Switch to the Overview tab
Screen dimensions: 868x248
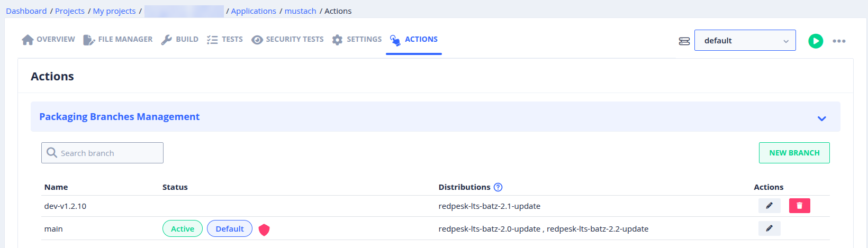(49, 40)
